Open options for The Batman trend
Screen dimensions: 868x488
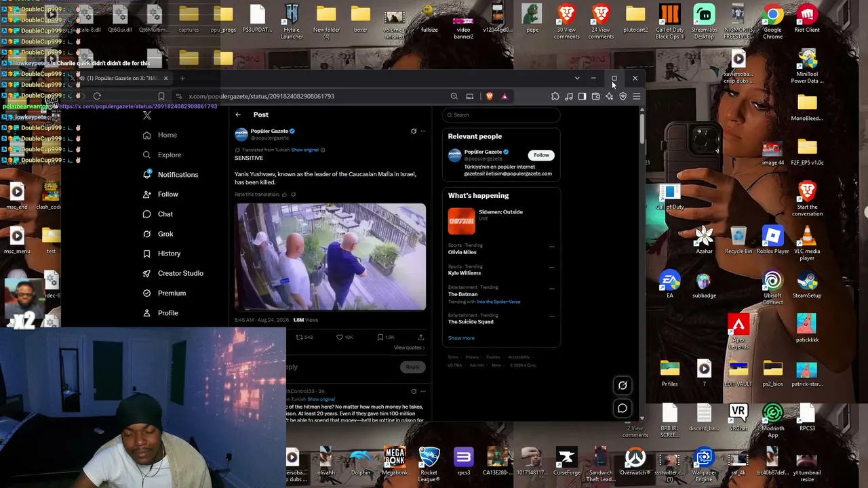pyautogui.click(x=551, y=288)
